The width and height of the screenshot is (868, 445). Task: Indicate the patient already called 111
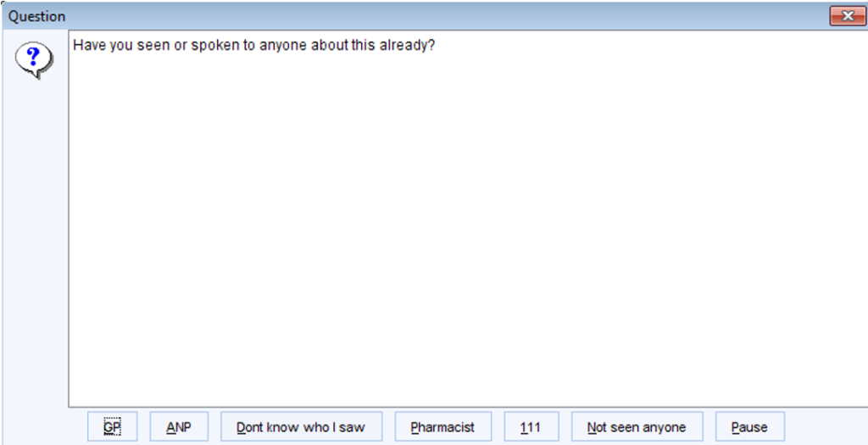[531, 426]
